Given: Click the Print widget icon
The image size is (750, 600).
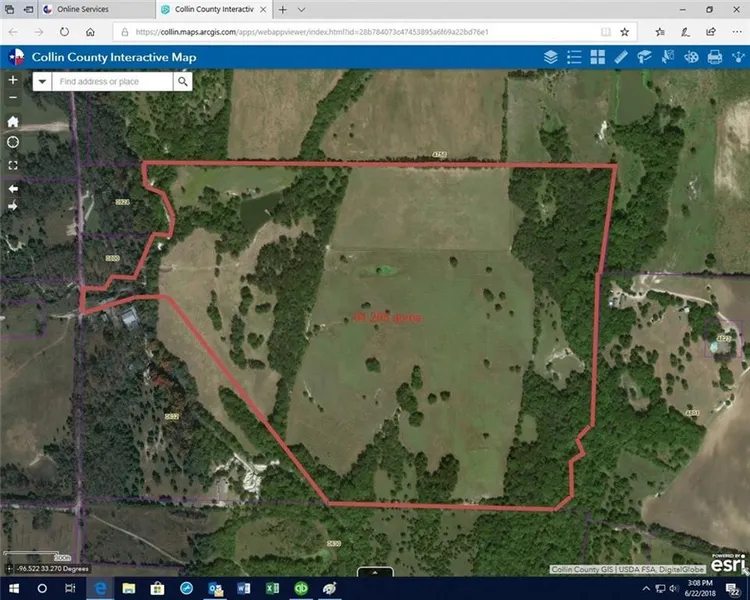Looking at the screenshot, I should point(716,57).
